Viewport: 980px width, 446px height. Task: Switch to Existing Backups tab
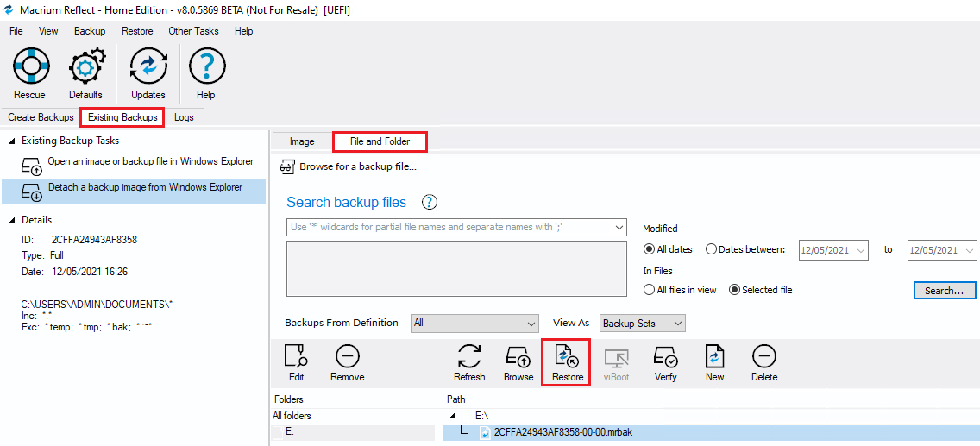click(x=122, y=117)
